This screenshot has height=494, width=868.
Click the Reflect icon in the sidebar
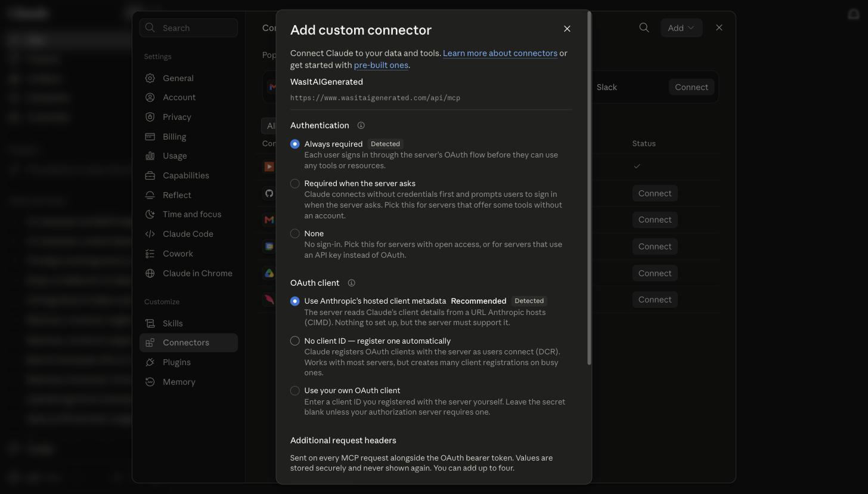pos(150,195)
